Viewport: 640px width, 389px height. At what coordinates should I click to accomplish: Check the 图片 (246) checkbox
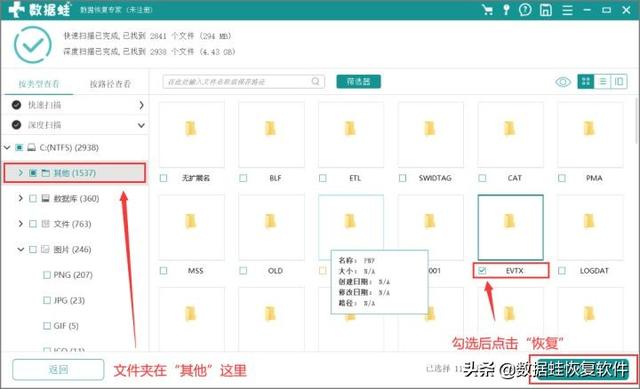coord(33,249)
